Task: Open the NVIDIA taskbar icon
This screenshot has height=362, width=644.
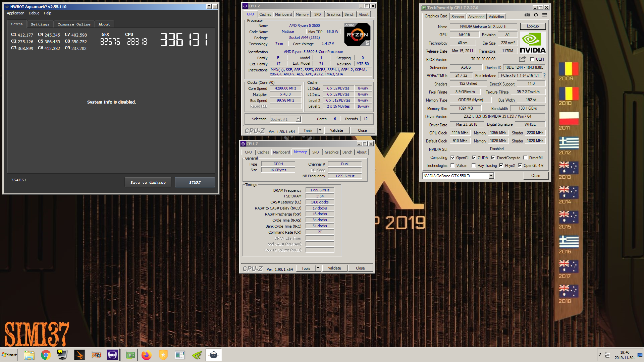Action: (197, 355)
